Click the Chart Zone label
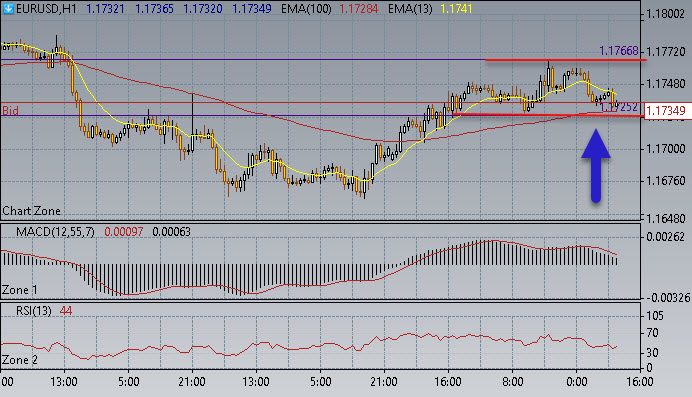 click(31, 211)
